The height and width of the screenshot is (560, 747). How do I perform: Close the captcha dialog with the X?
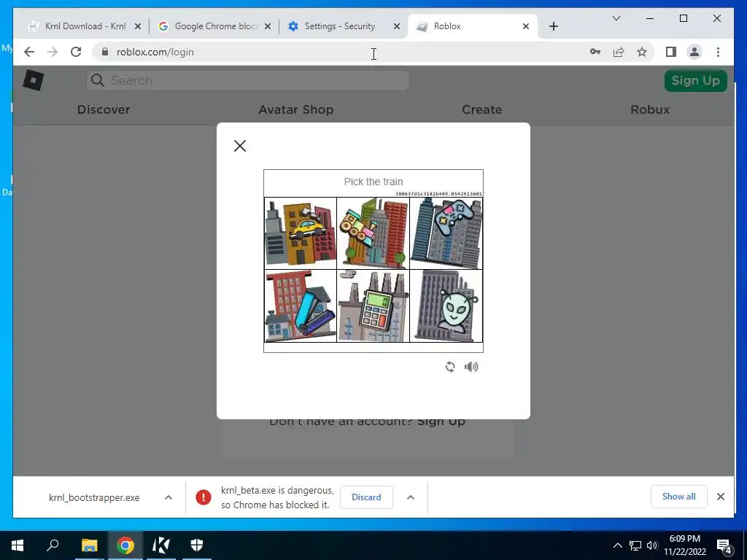click(x=240, y=146)
